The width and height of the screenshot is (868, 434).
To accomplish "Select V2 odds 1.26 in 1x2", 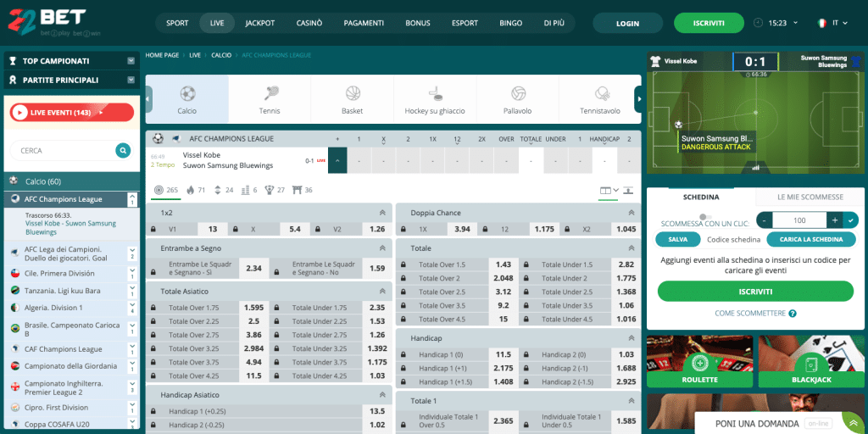I will point(377,229).
